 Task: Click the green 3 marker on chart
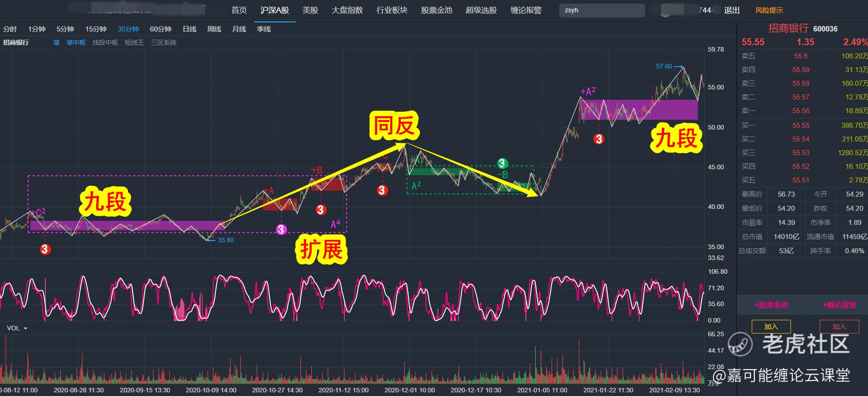coord(502,163)
